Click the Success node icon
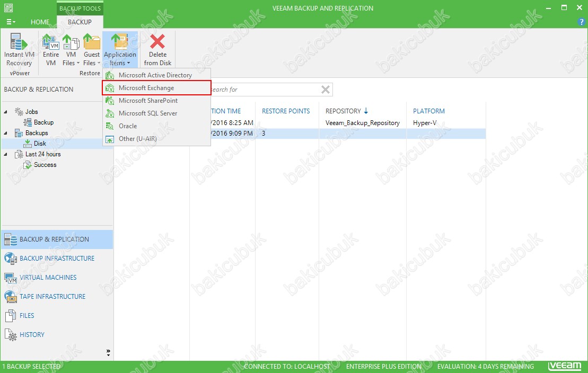Image resolution: width=588 pixels, height=373 pixels. tap(28, 165)
